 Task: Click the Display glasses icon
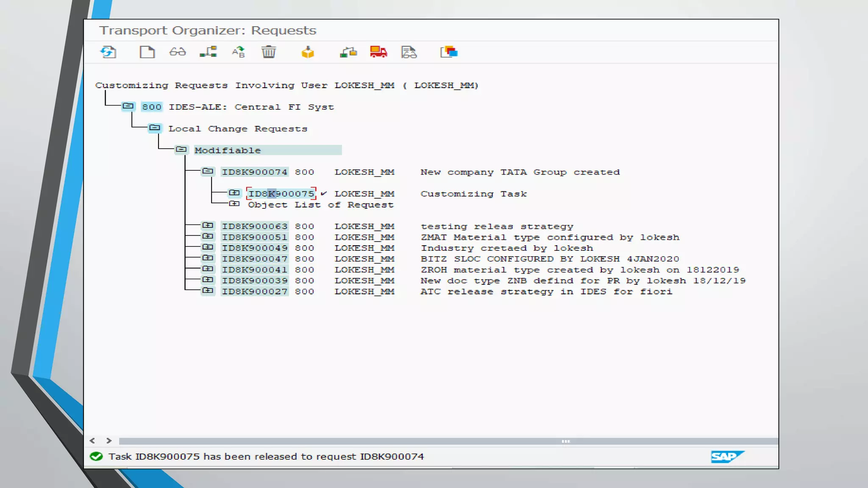177,52
